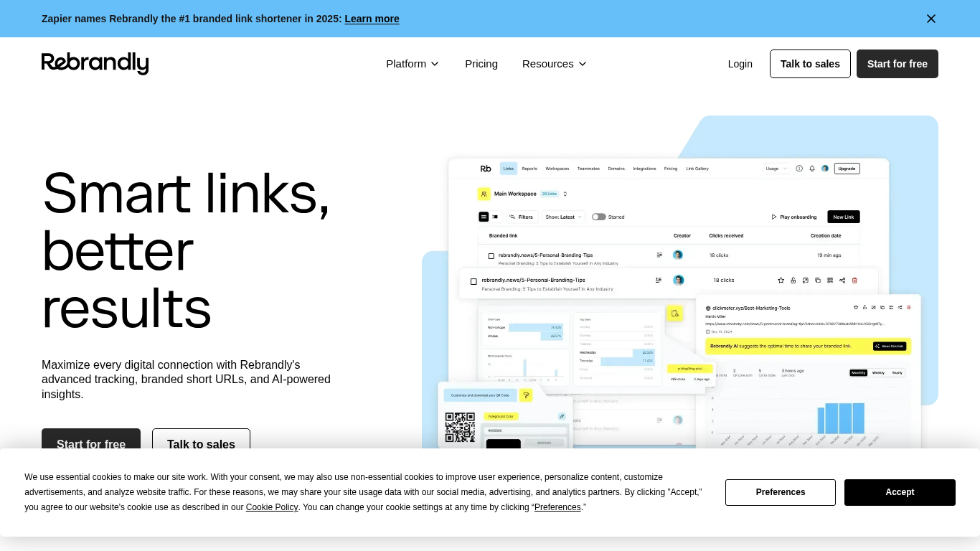The width and height of the screenshot is (980, 551).
Task: Open Domains tab in dashboard preview
Action: [x=616, y=169]
